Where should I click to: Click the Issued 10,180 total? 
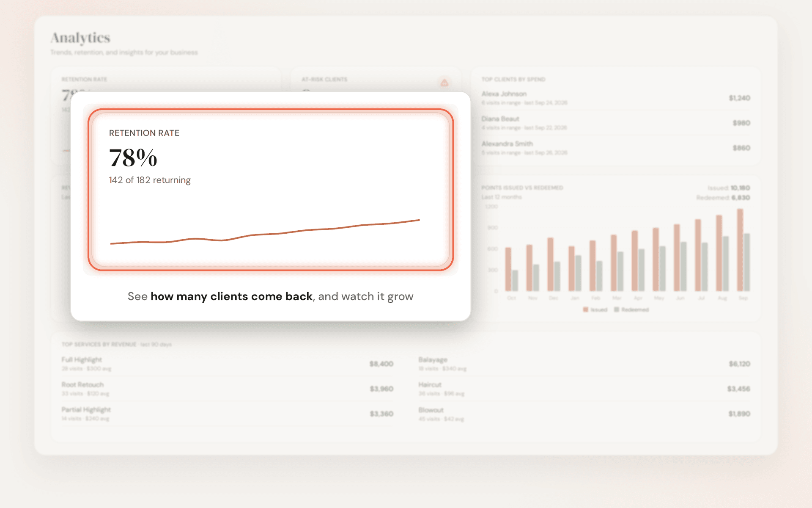(729, 188)
